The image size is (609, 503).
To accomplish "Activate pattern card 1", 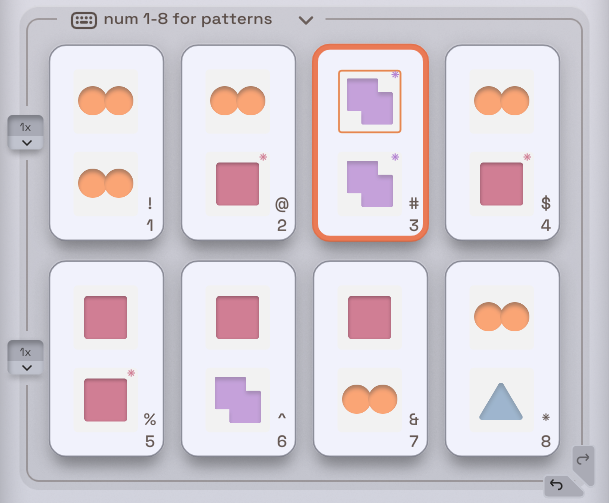I will pyautogui.click(x=106, y=143).
